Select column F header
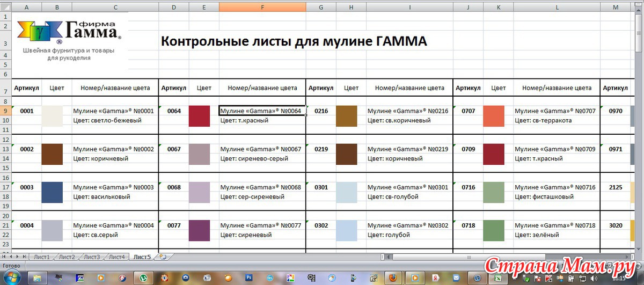This screenshot has width=644, height=285. pos(262,7)
